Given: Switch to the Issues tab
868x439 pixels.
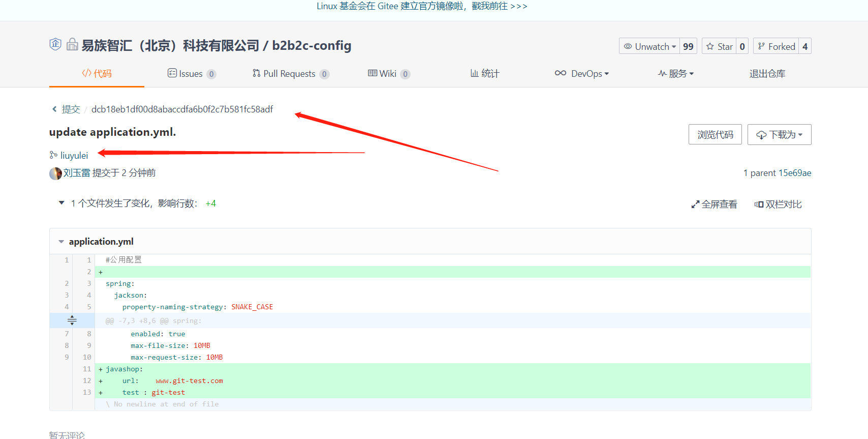Looking at the screenshot, I should pyautogui.click(x=191, y=74).
